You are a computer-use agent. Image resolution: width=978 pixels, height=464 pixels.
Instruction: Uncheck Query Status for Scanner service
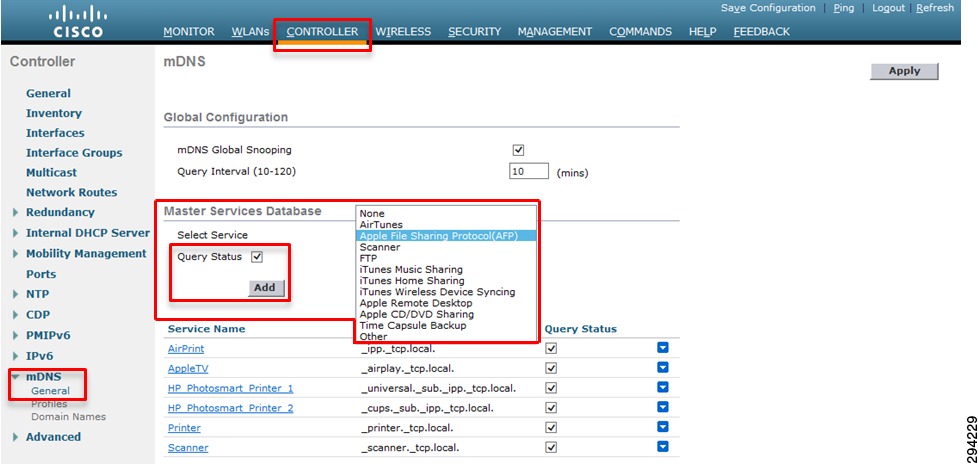point(551,448)
